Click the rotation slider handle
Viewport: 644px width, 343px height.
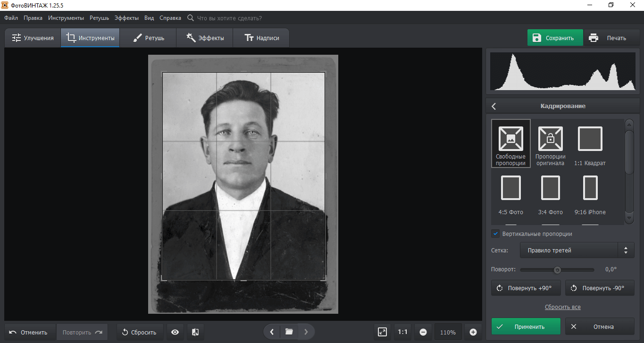557,270
